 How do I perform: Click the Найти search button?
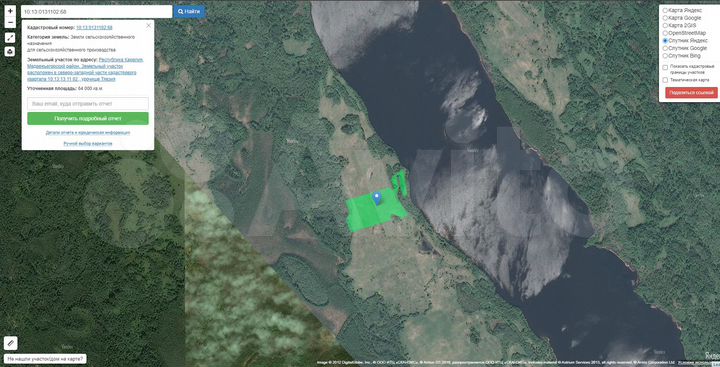click(x=189, y=11)
